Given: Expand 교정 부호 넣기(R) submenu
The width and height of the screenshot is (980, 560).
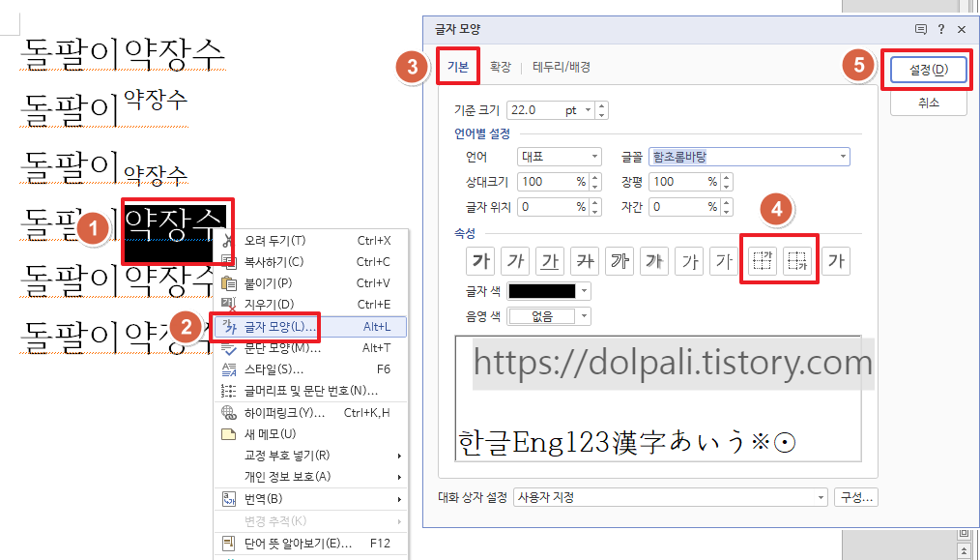Looking at the screenshot, I should pos(310,456).
